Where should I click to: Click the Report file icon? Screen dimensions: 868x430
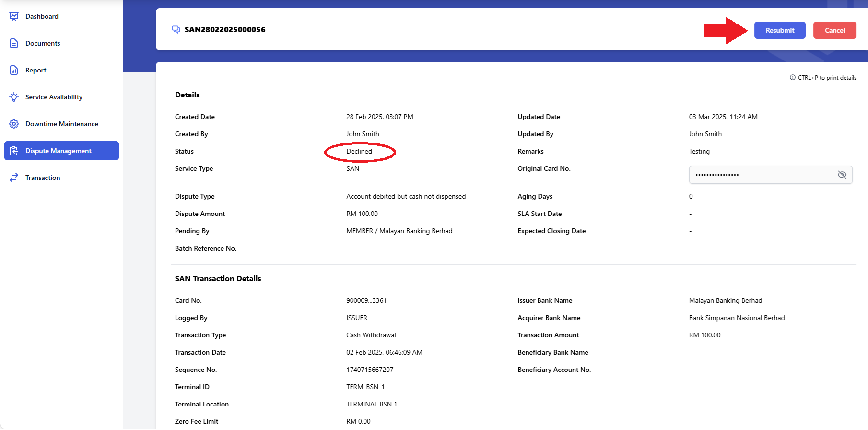coord(14,70)
